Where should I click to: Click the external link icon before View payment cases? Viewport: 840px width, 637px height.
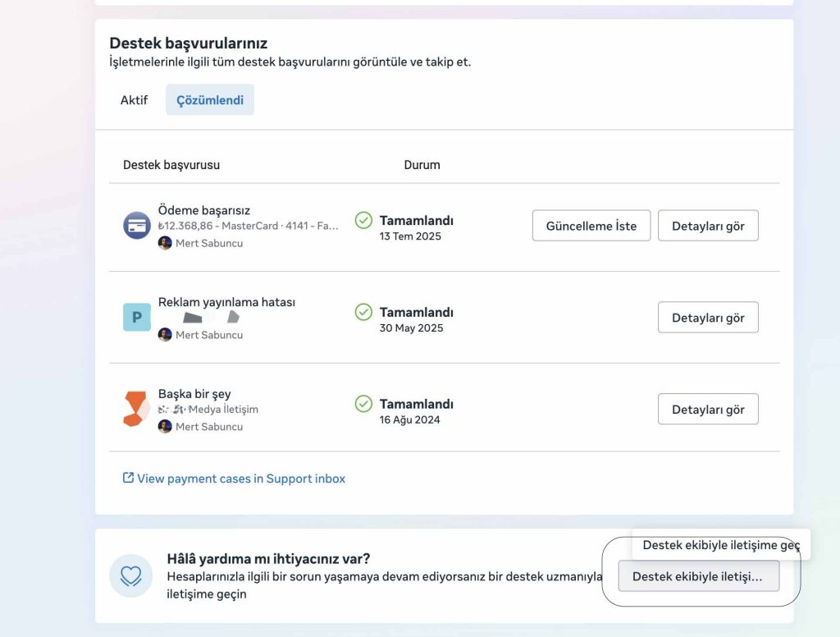pyautogui.click(x=128, y=478)
